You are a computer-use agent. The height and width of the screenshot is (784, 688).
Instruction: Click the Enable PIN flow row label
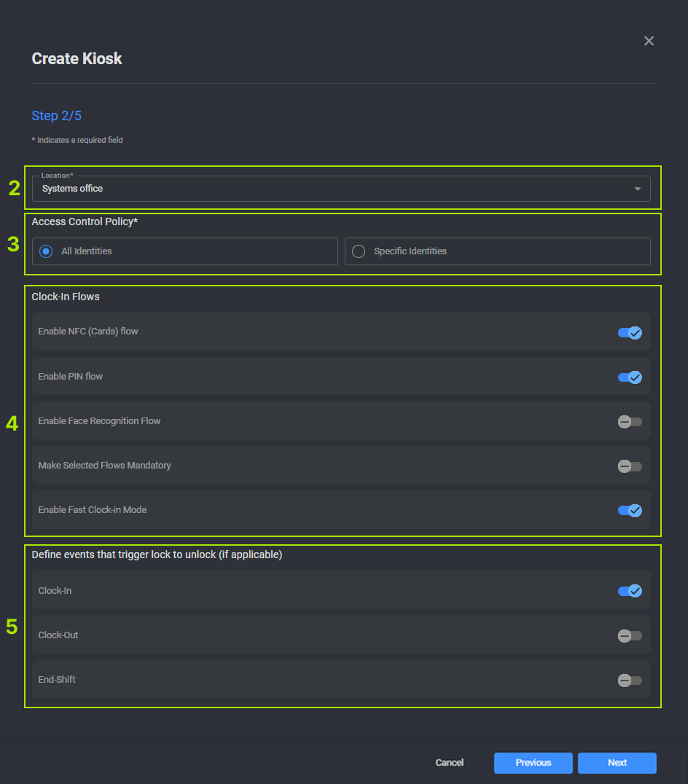tap(71, 377)
